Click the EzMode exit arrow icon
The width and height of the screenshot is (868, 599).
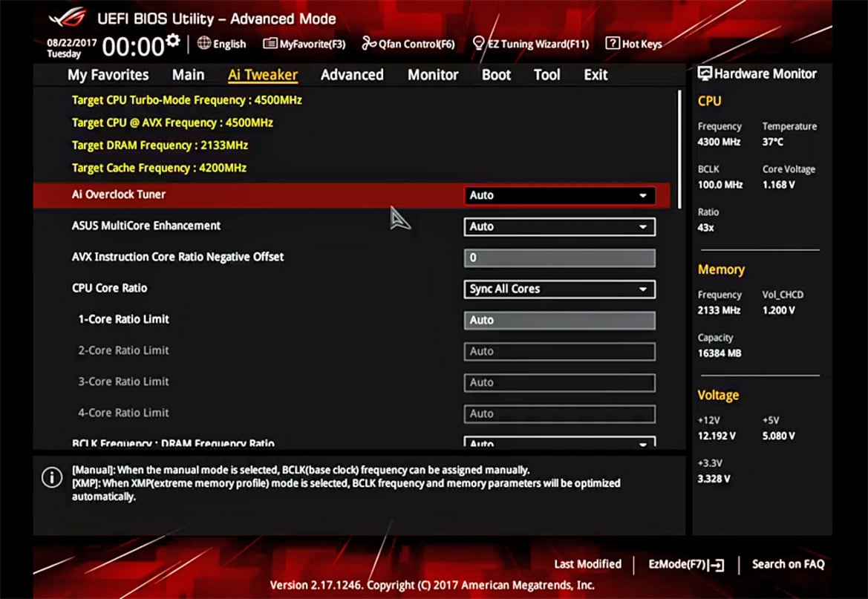point(717,566)
